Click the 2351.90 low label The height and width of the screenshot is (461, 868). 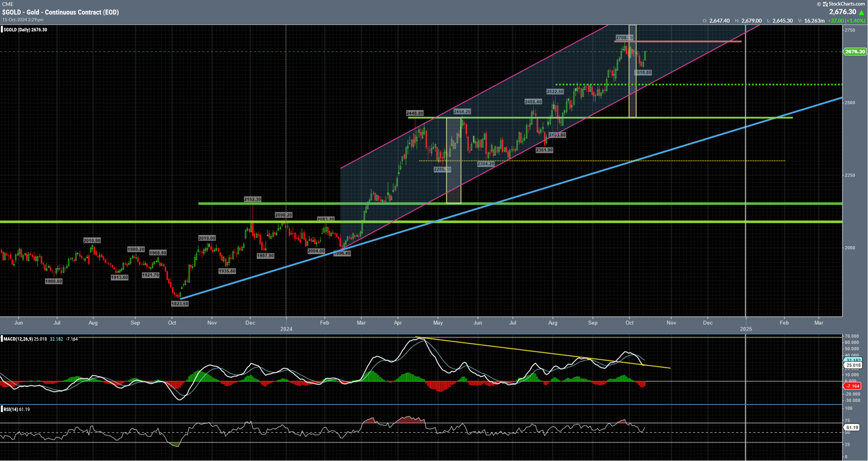point(544,150)
